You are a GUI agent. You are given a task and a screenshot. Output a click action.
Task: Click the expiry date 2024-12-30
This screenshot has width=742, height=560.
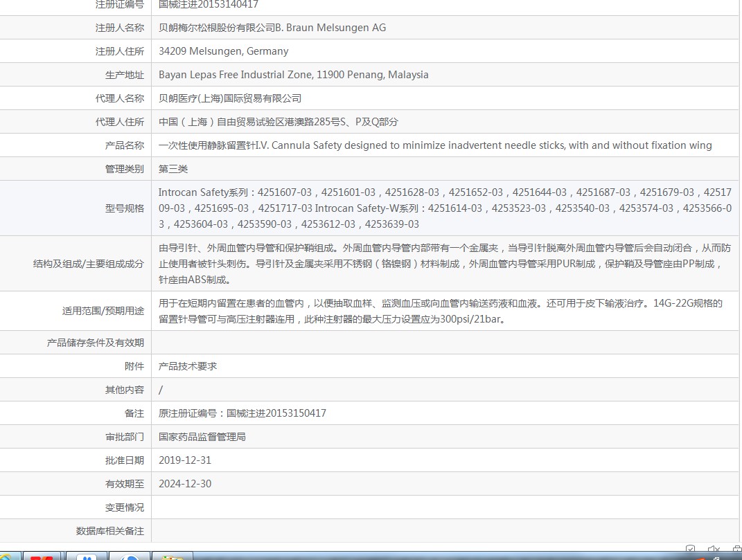[185, 484]
